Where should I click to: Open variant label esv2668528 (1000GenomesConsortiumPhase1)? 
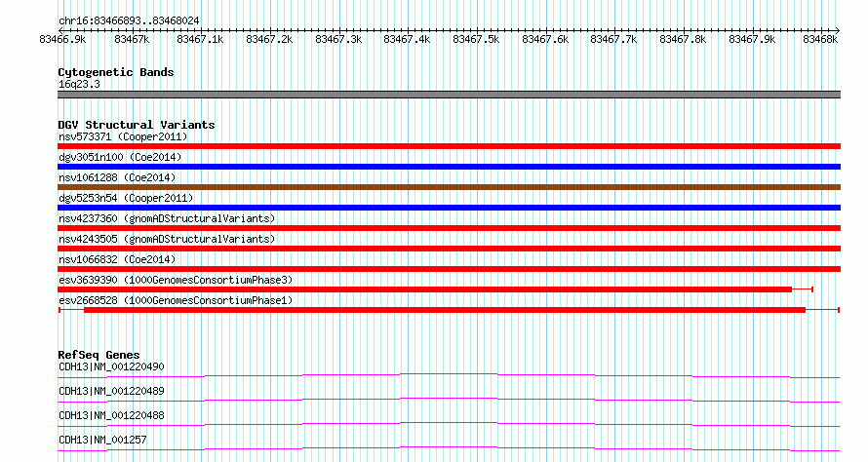[x=176, y=300]
